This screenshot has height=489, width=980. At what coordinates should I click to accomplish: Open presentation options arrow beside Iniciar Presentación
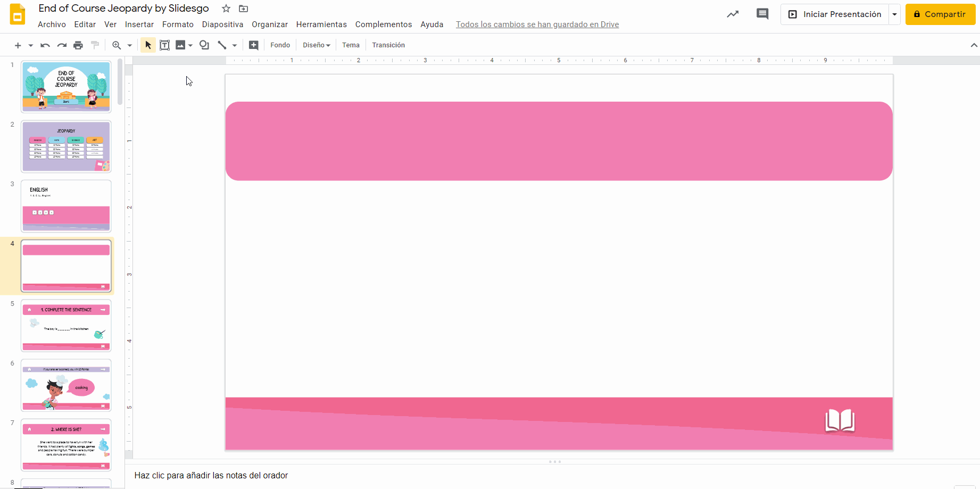click(x=895, y=14)
